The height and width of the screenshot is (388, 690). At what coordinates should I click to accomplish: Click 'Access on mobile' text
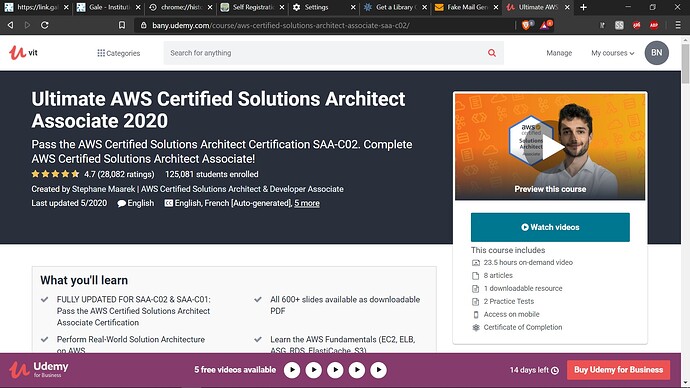pos(511,314)
